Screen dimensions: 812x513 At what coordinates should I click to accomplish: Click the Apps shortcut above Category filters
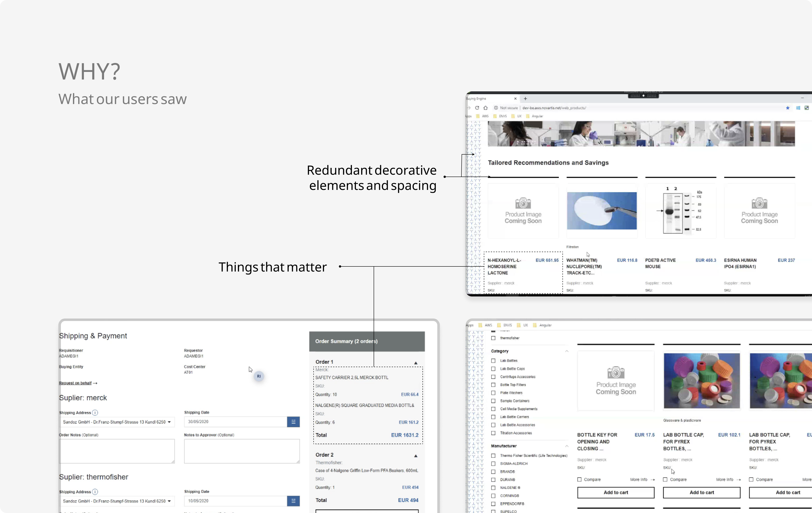tap(470, 325)
